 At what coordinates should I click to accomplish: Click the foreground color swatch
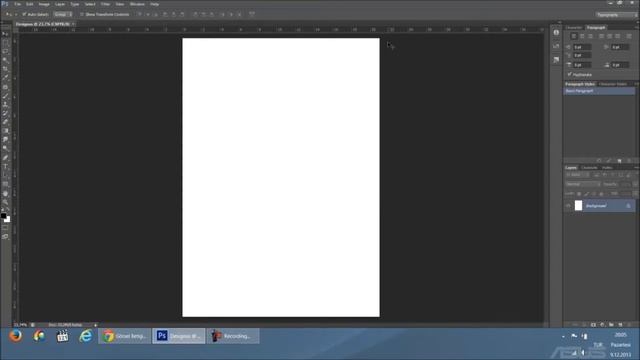point(3,216)
